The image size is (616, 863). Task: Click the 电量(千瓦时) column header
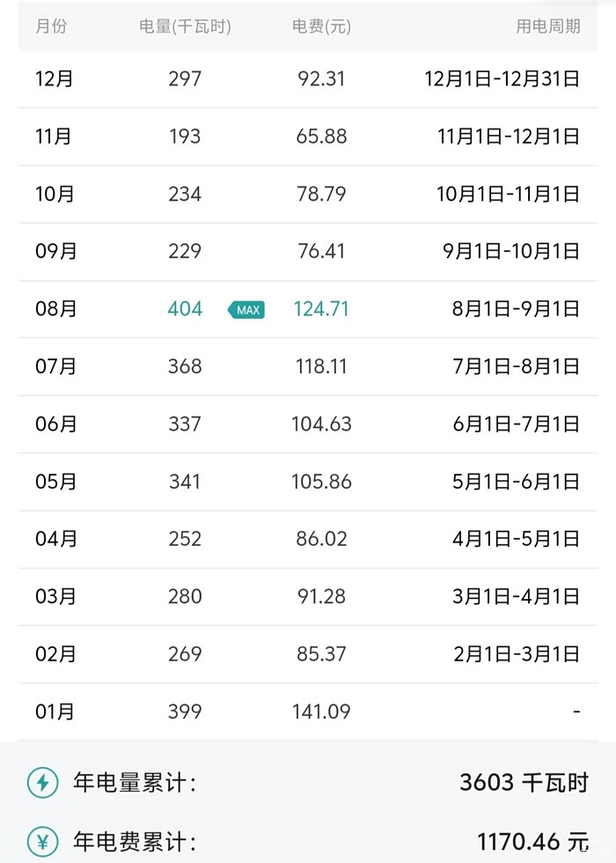[x=185, y=26]
